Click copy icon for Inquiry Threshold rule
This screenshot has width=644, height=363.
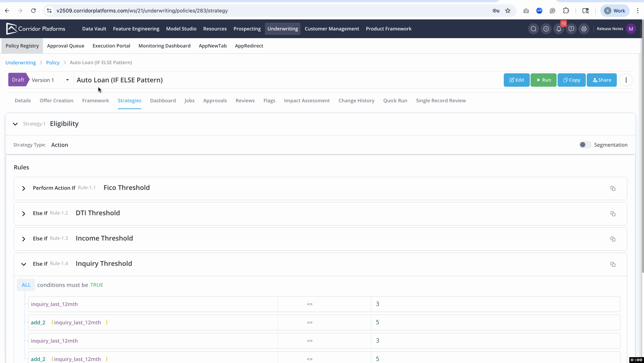point(613,264)
